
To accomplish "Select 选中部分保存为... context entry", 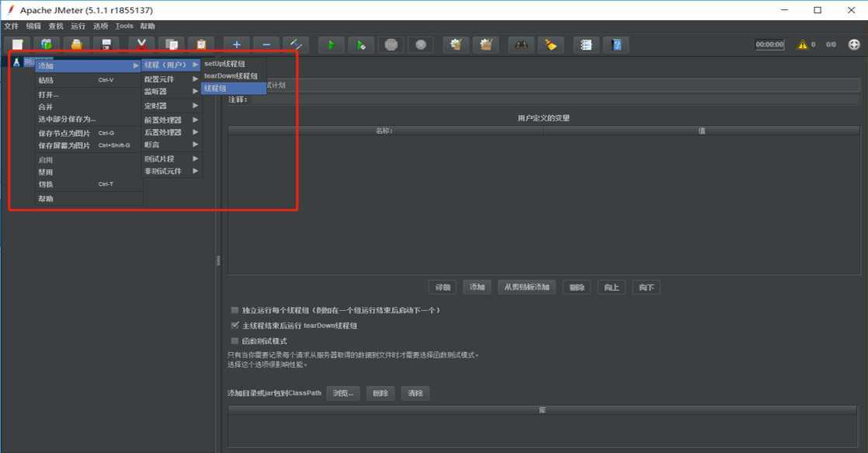I will pos(88,119).
